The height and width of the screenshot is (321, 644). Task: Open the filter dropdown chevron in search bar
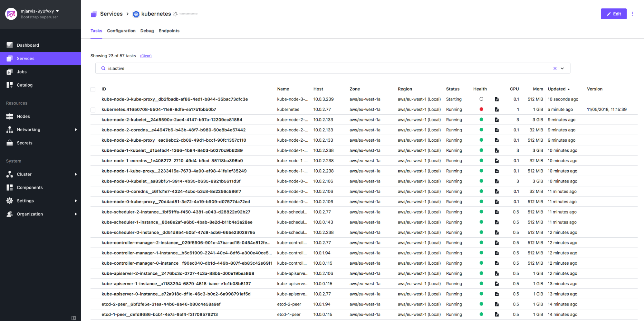click(562, 68)
